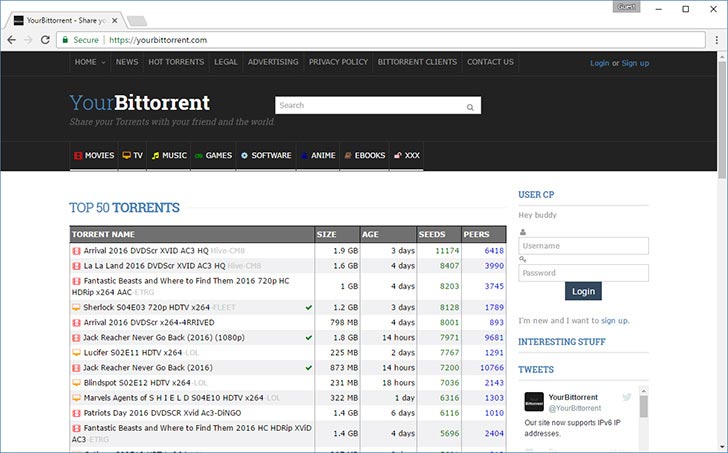
Task: Click movie icon beside La La Land torrent
Action: [x=76, y=266]
